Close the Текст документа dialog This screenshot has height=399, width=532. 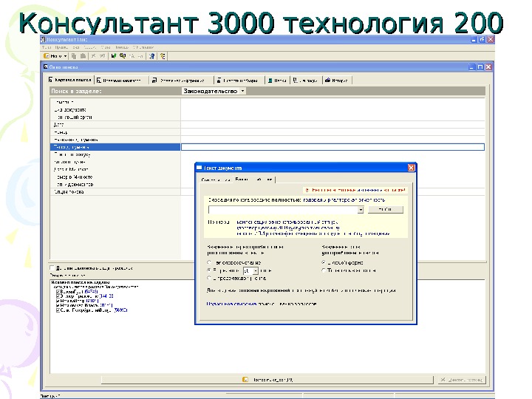411,168
